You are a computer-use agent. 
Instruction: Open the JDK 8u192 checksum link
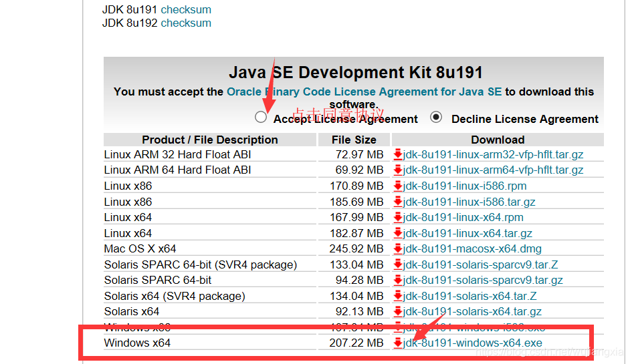[x=186, y=23]
